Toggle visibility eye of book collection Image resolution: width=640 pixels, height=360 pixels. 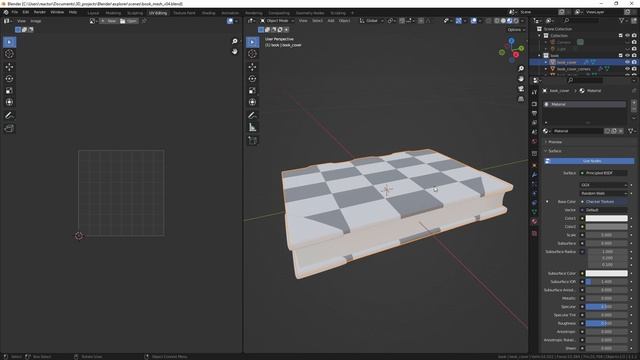pos(627,56)
